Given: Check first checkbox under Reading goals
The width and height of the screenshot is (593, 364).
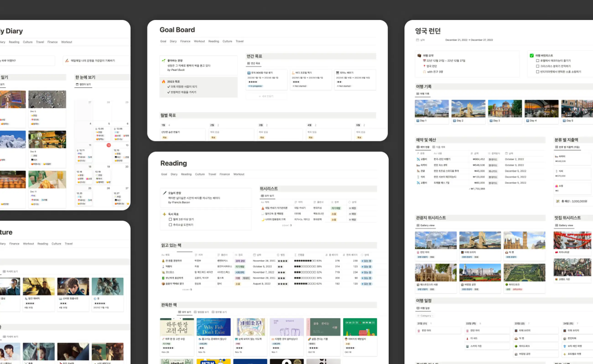Looking at the screenshot, I should 170,219.
